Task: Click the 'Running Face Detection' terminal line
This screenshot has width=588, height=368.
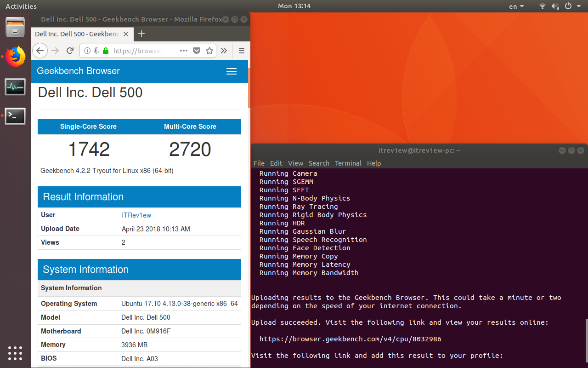Action: pos(305,248)
